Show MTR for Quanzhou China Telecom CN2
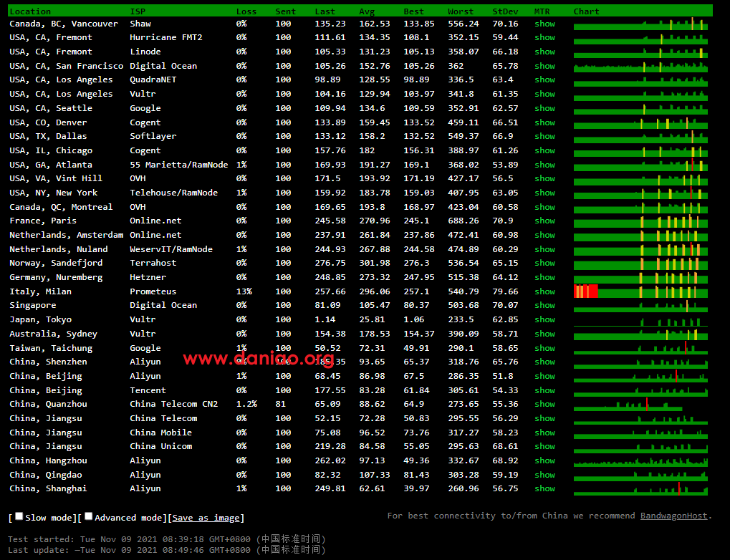The width and height of the screenshot is (730, 560). click(x=544, y=404)
